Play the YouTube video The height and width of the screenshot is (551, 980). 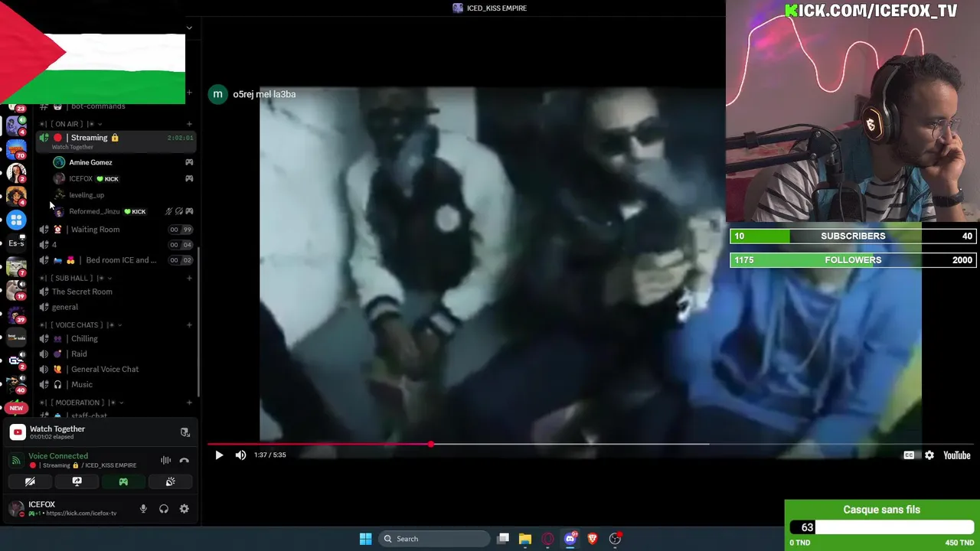(219, 455)
